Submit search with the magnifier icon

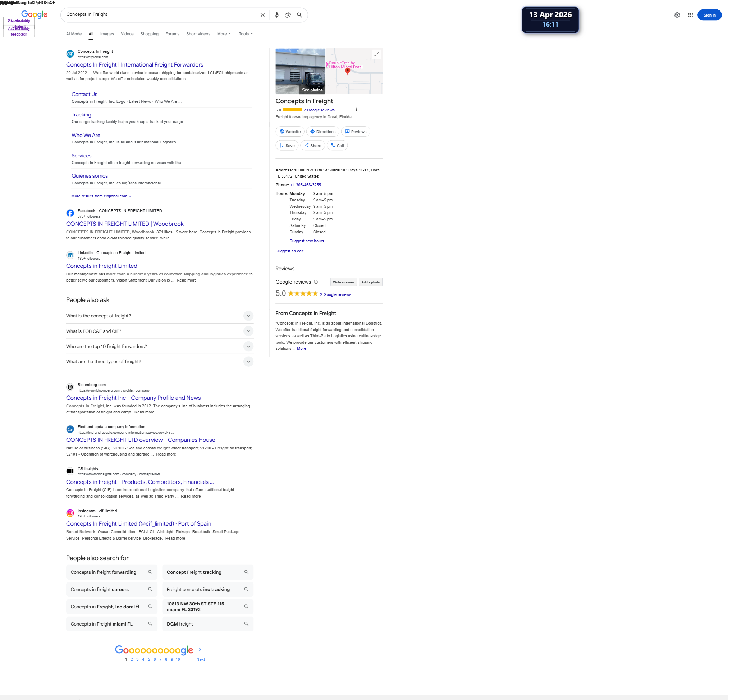(299, 15)
